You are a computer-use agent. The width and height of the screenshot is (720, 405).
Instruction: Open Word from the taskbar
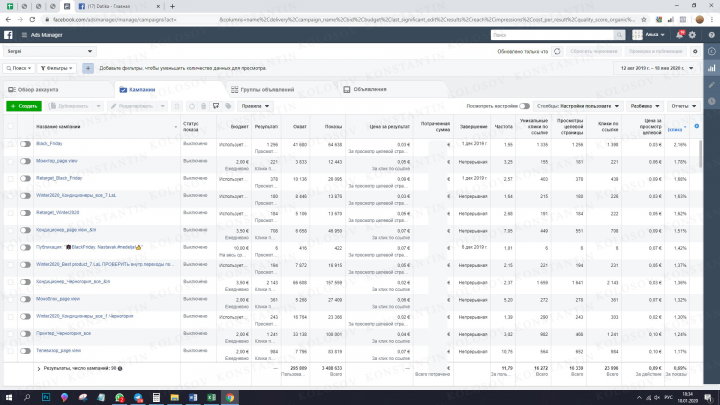(x=193, y=397)
